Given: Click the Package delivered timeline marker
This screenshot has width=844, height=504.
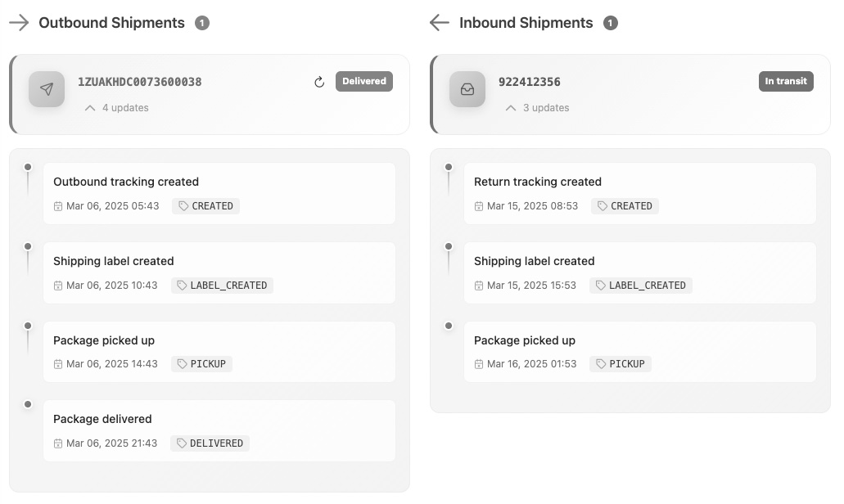Looking at the screenshot, I should point(28,404).
